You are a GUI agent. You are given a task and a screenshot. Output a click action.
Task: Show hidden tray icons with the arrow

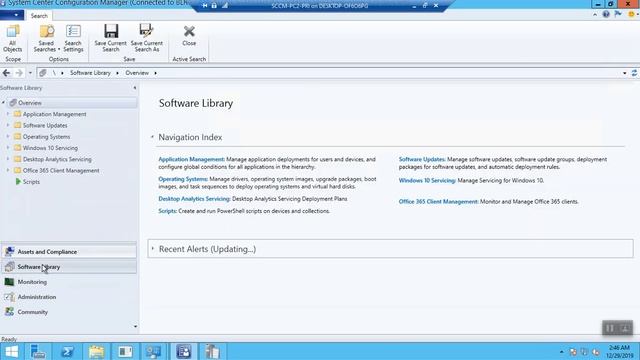pos(562,352)
